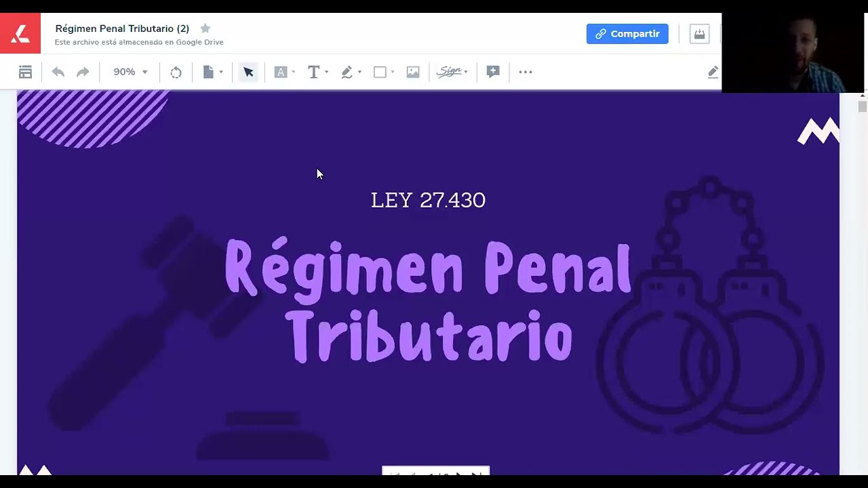Click the Compartir share button
Viewport: 868px width, 488px height.
(x=627, y=34)
